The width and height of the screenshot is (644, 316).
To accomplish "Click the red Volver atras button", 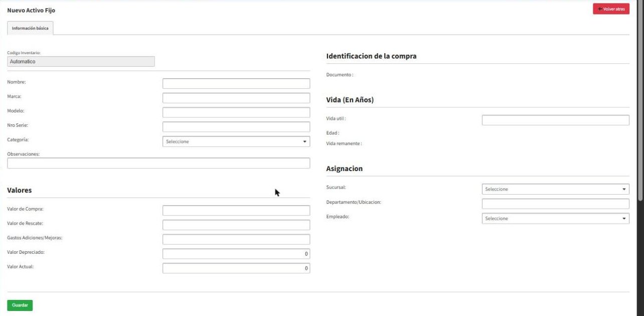I will click(611, 9).
